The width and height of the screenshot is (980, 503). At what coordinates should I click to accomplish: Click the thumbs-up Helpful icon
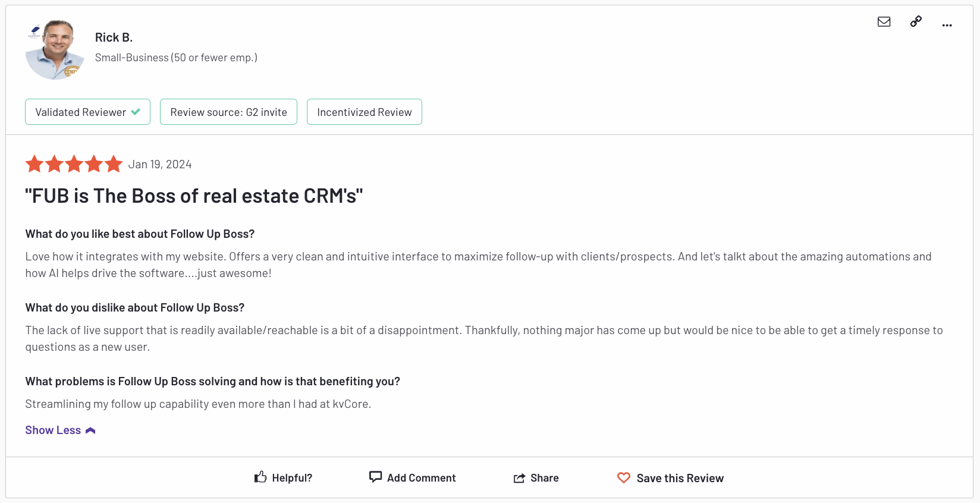[260, 477]
